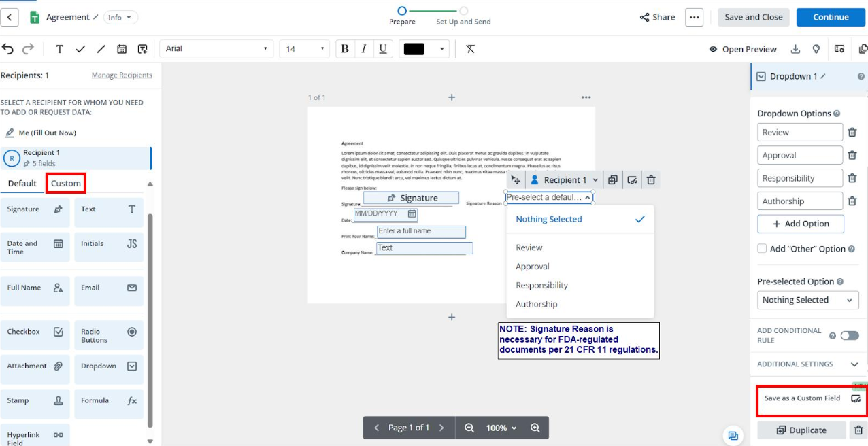This screenshot has width=868, height=446.
Task: Toggle underline formatting
Action: [x=383, y=49]
